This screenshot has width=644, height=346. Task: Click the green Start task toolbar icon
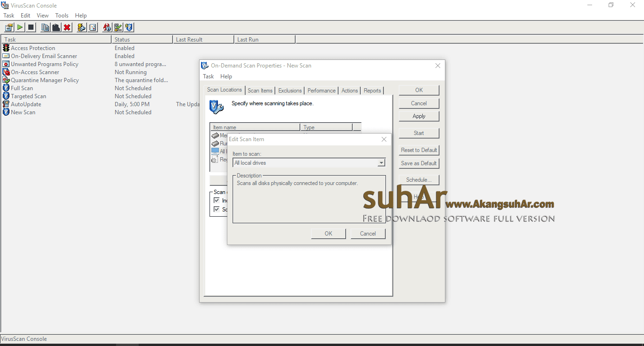(x=20, y=27)
